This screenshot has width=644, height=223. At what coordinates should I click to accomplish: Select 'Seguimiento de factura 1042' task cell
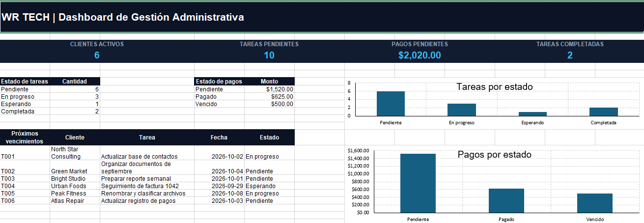(x=147, y=186)
